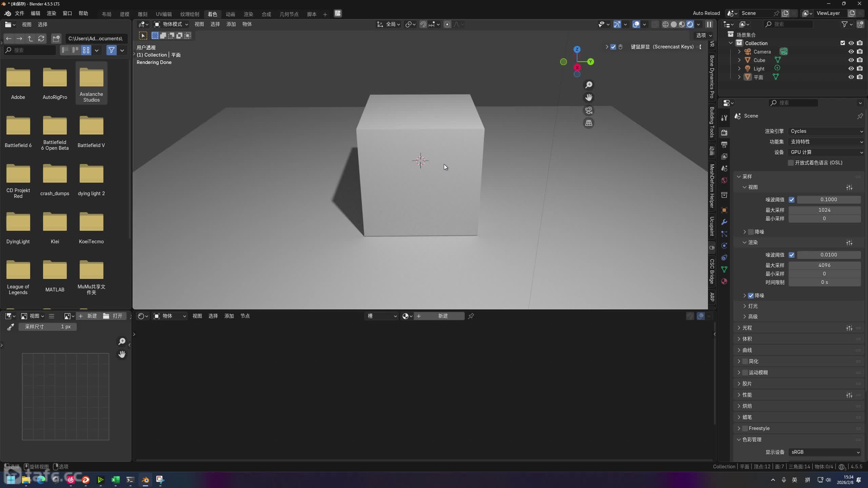868x488 pixels.
Task: Open the Render menu in top bar
Action: pyautogui.click(x=51, y=13)
